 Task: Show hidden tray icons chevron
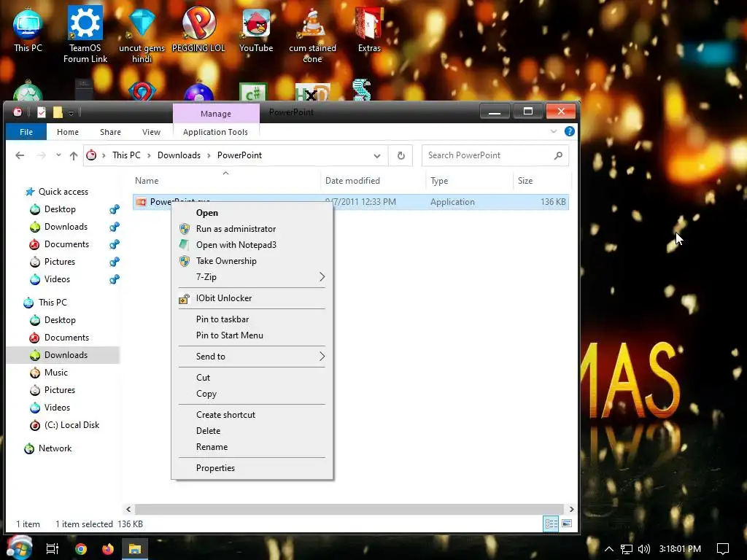point(609,549)
